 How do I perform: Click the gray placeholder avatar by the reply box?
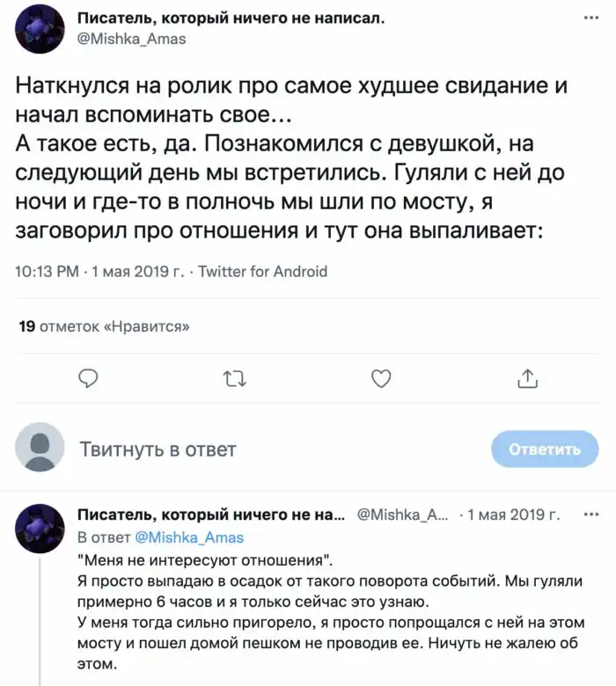(40, 448)
